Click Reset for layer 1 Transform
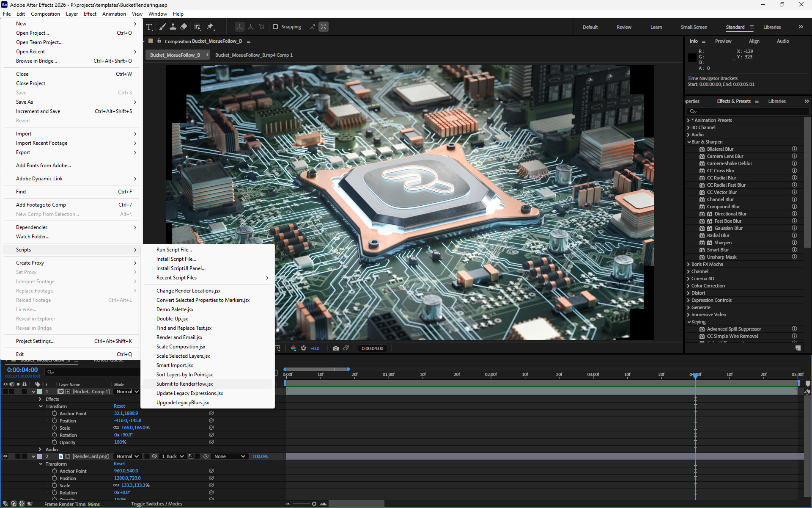The width and height of the screenshot is (812, 508). coord(119,406)
